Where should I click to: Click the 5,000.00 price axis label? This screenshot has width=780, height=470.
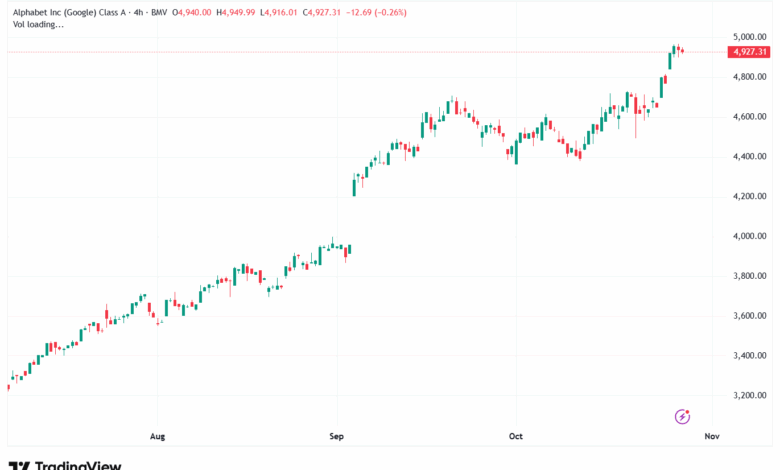[x=749, y=37]
